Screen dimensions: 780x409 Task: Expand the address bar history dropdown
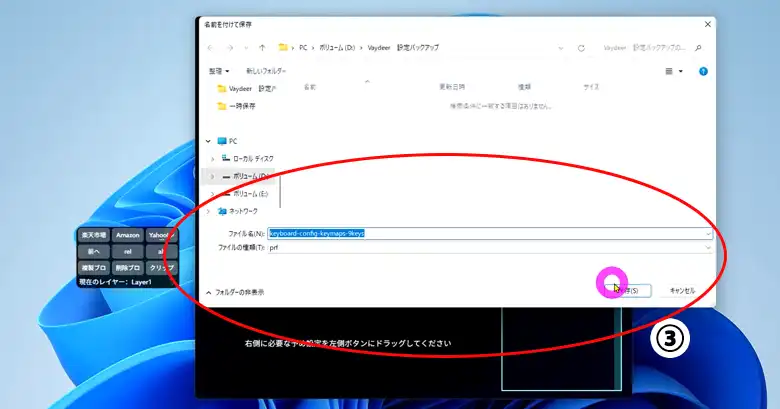561,48
